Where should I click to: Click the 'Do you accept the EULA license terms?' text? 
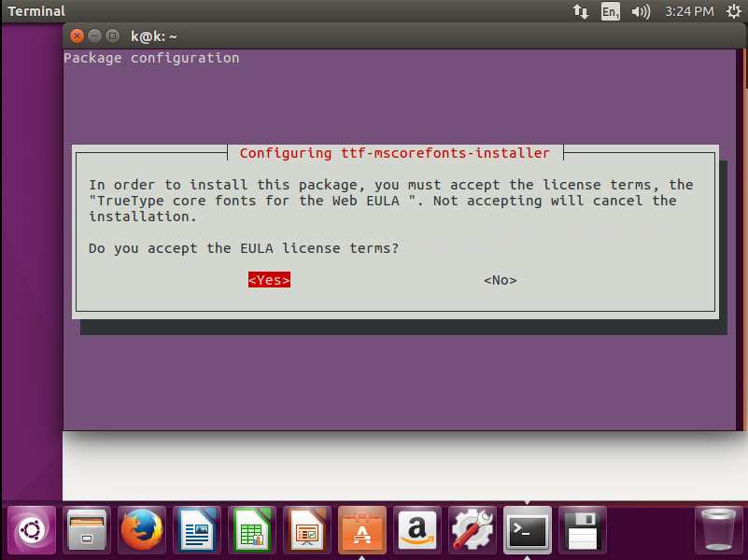pos(244,248)
